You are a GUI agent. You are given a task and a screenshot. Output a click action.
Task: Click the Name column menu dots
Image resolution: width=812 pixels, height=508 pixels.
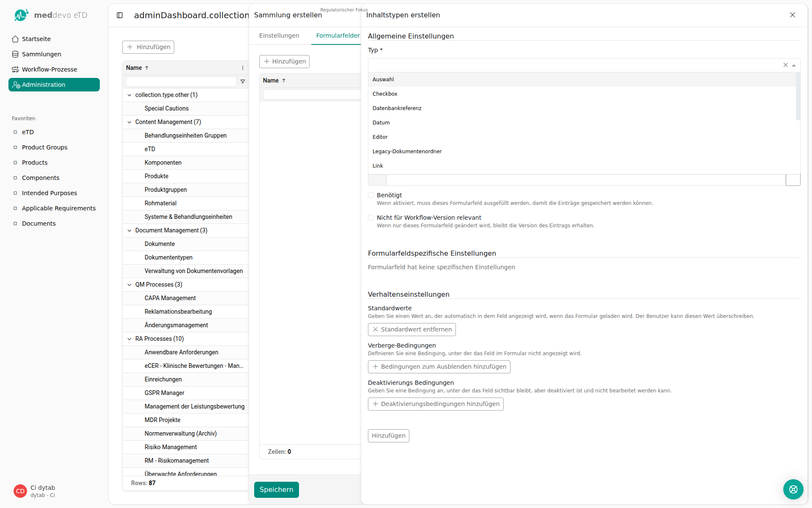(243, 68)
